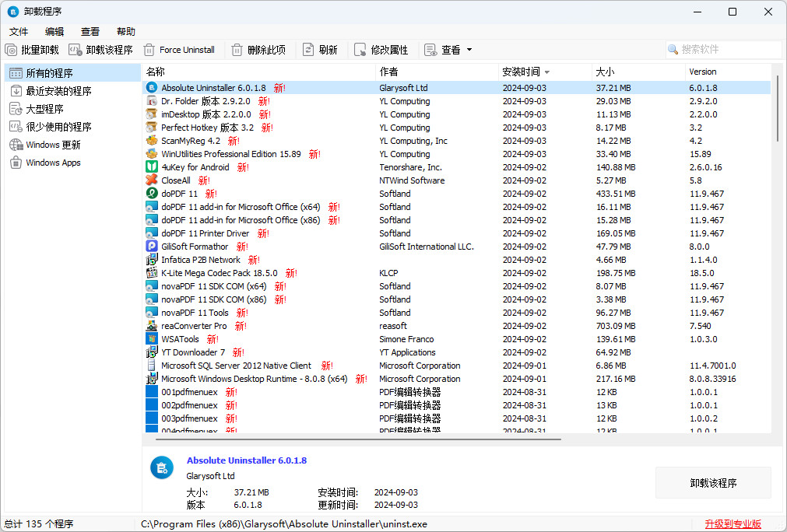Select Microsoft Windows Desktop Runtime 8.0.8 row
Screen dimensions: 787x532
click(x=457, y=379)
